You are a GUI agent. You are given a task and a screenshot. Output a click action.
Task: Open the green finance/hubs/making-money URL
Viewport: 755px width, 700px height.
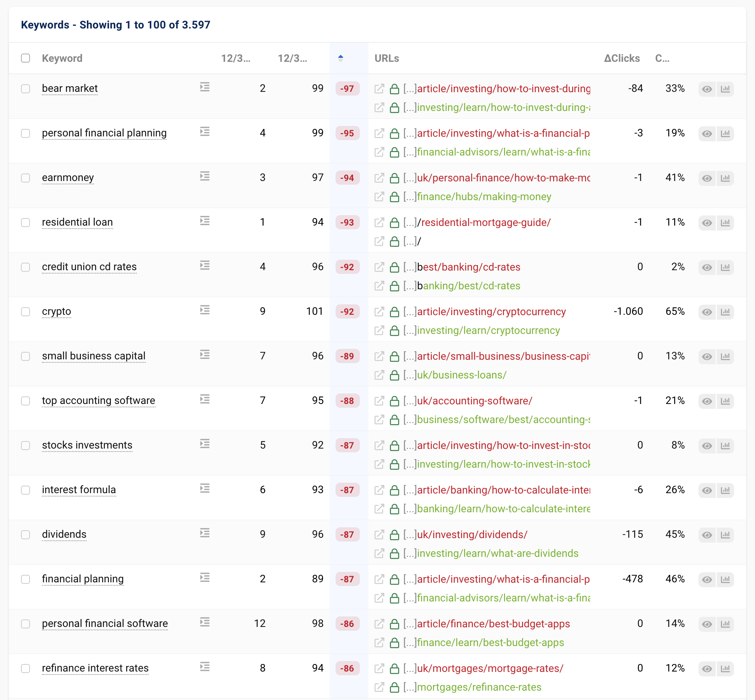point(484,197)
